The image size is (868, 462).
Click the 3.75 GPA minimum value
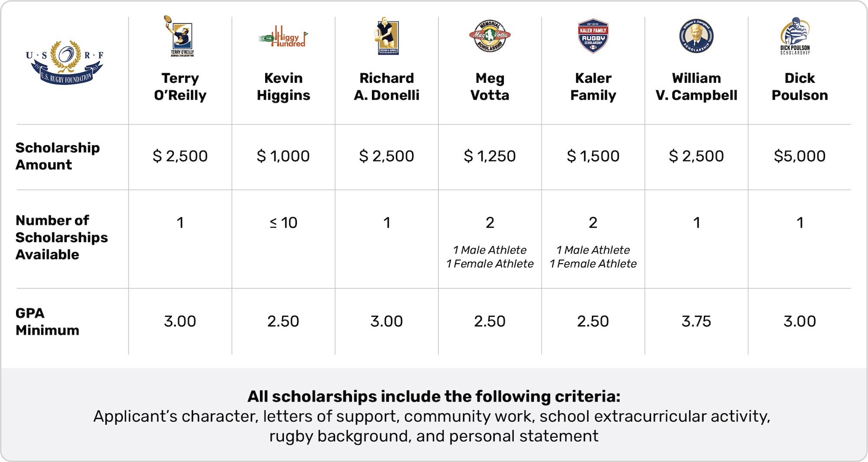[696, 321]
